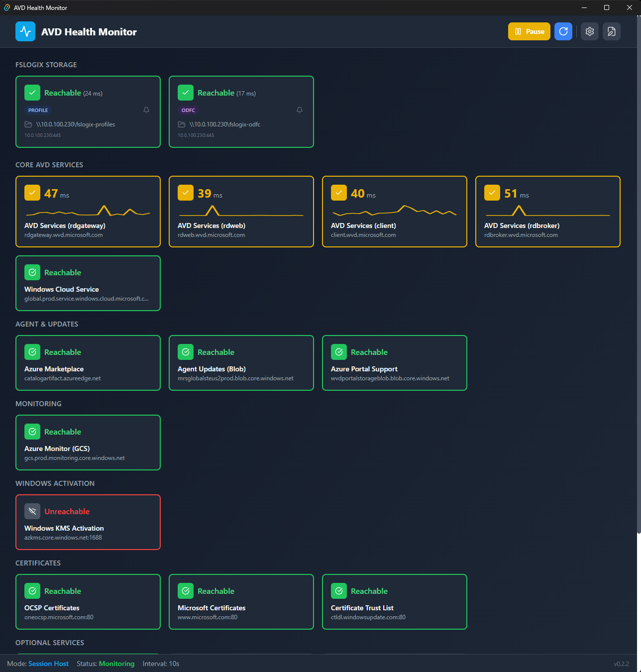Select the AVD Services (rdweb) card
641x672 pixels.
pyautogui.click(x=241, y=212)
